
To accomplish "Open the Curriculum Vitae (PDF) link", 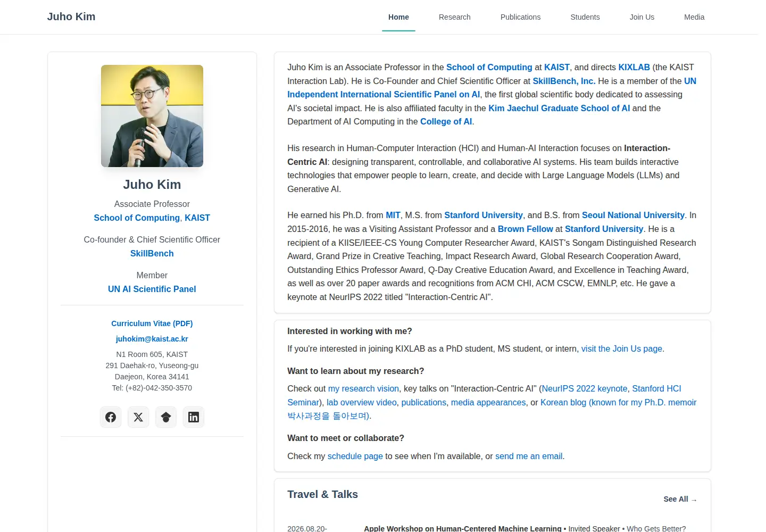I will (152, 323).
